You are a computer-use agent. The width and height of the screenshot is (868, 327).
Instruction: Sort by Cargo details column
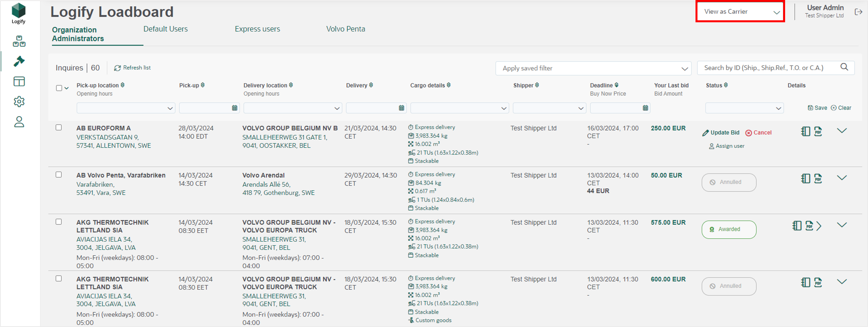pos(449,85)
